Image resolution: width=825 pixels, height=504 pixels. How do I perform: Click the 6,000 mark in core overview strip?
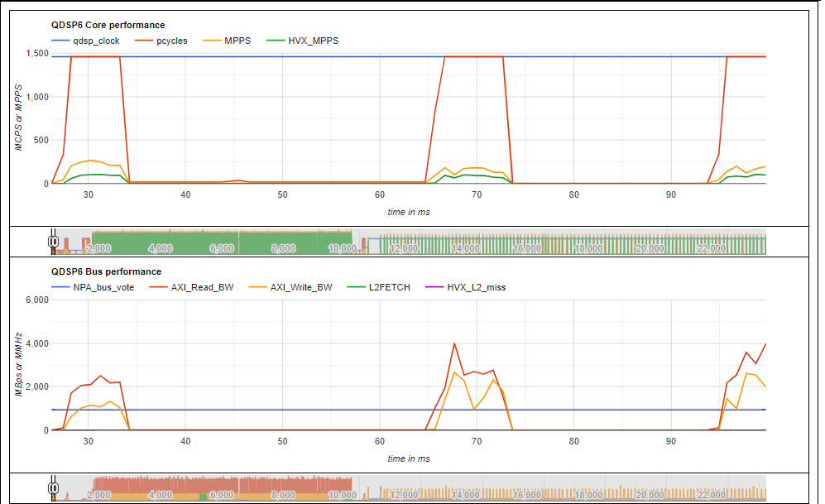click(222, 248)
